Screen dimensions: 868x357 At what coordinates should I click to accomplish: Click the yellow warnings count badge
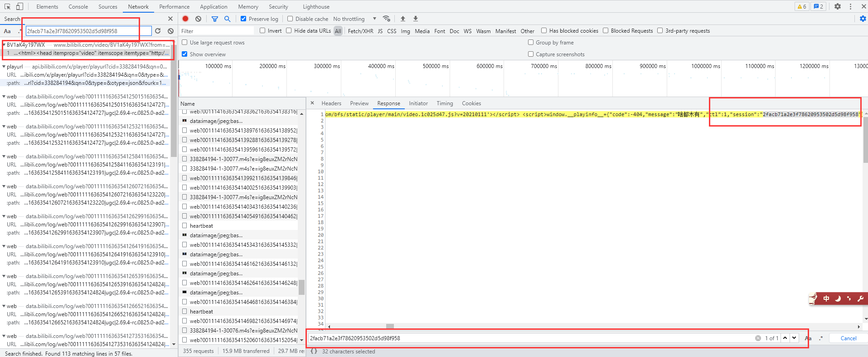[x=802, y=6]
